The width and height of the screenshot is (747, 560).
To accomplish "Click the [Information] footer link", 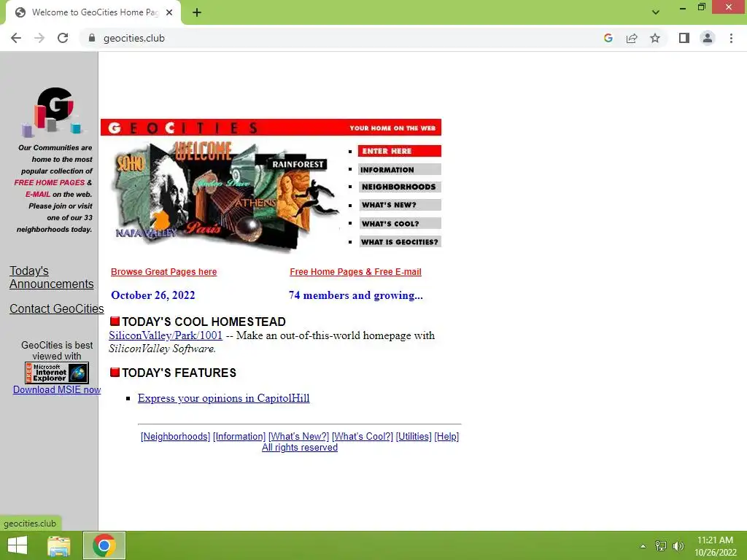I will [239, 436].
